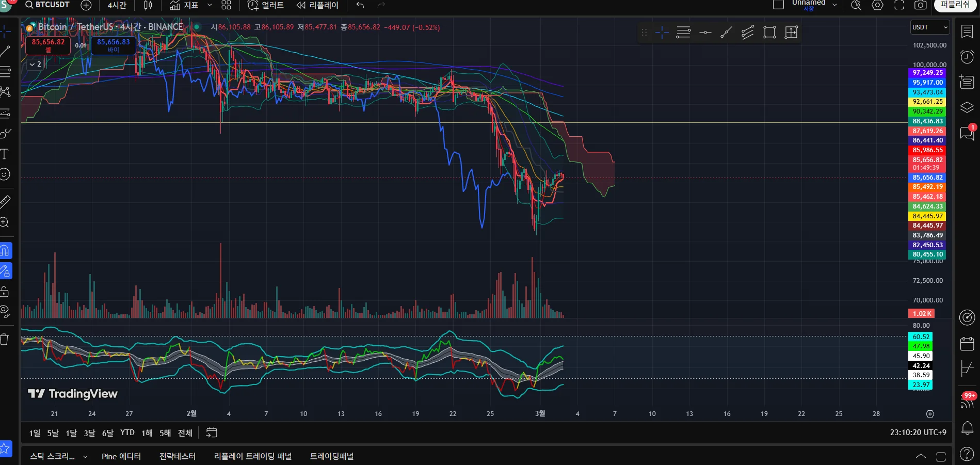Toggle magnet mode in the left toolbar
Viewport: 980px width, 465px height.
click(5, 251)
